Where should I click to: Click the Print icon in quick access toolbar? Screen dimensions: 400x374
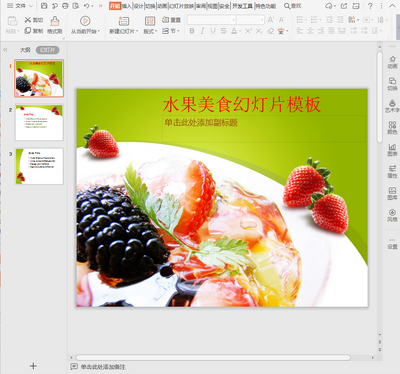(x=66, y=6)
